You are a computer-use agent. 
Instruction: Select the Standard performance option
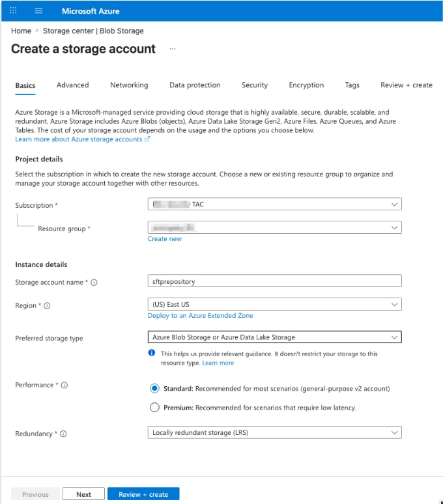coord(154,389)
